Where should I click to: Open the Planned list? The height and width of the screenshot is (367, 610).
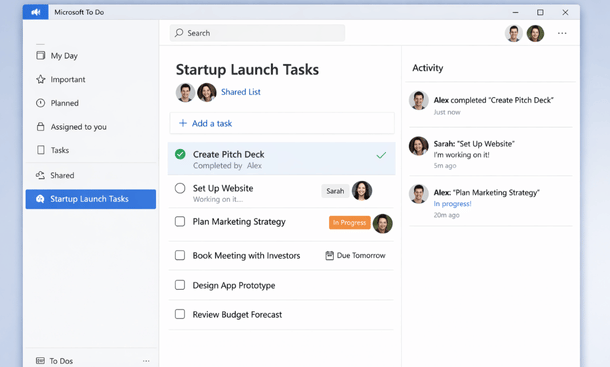(x=65, y=103)
